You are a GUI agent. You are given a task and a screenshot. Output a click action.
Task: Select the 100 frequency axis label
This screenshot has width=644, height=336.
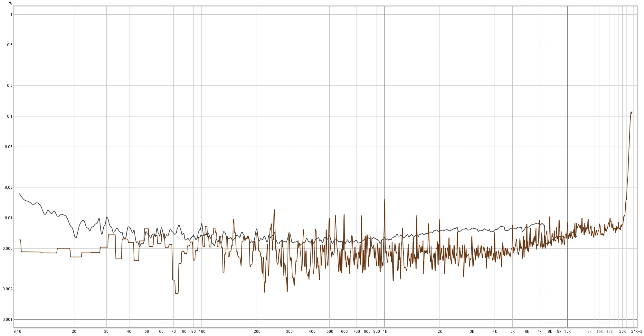click(x=202, y=331)
